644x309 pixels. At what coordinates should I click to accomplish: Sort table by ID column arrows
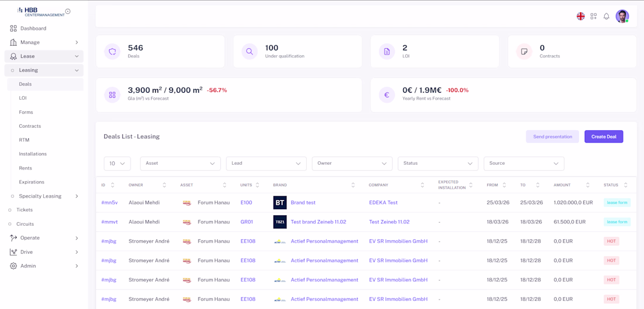click(x=112, y=185)
